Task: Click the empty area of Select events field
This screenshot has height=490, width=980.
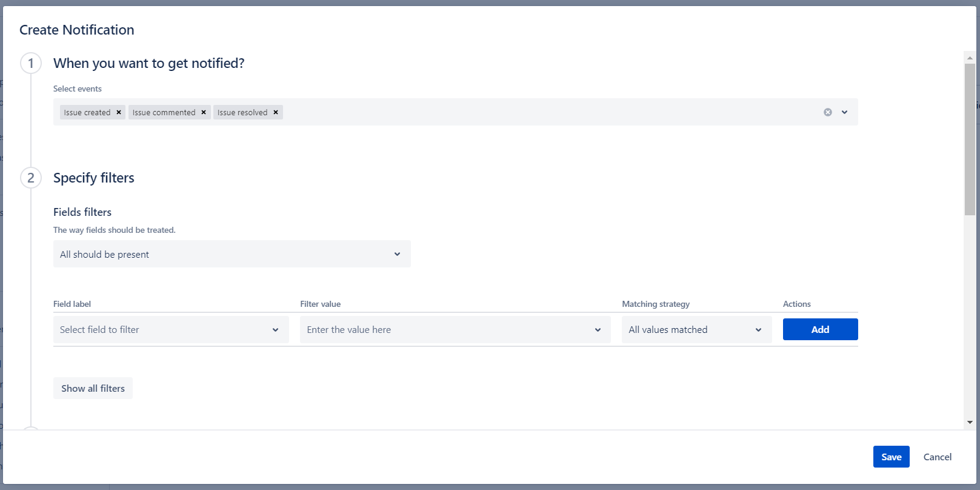Action: (545, 112)
